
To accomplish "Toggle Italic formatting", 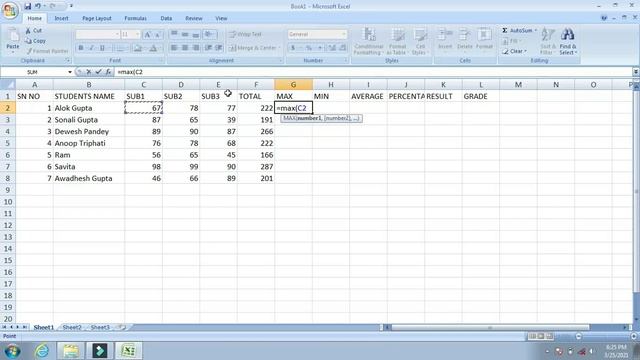I will click(x=91, y=48).
